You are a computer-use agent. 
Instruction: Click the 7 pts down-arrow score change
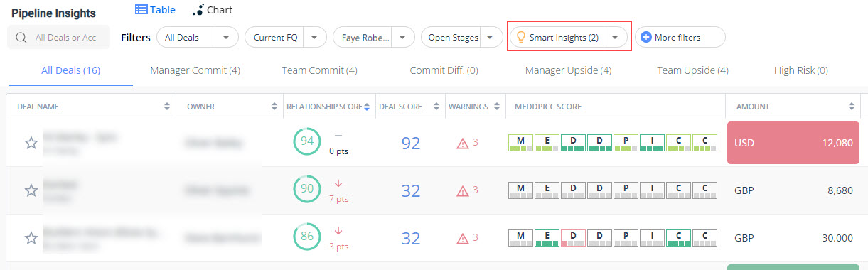(338, 190)
